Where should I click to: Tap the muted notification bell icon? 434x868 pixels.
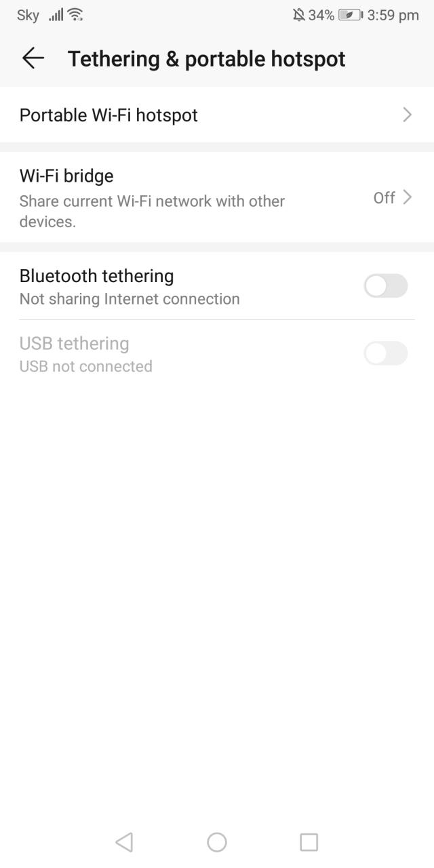298,15
